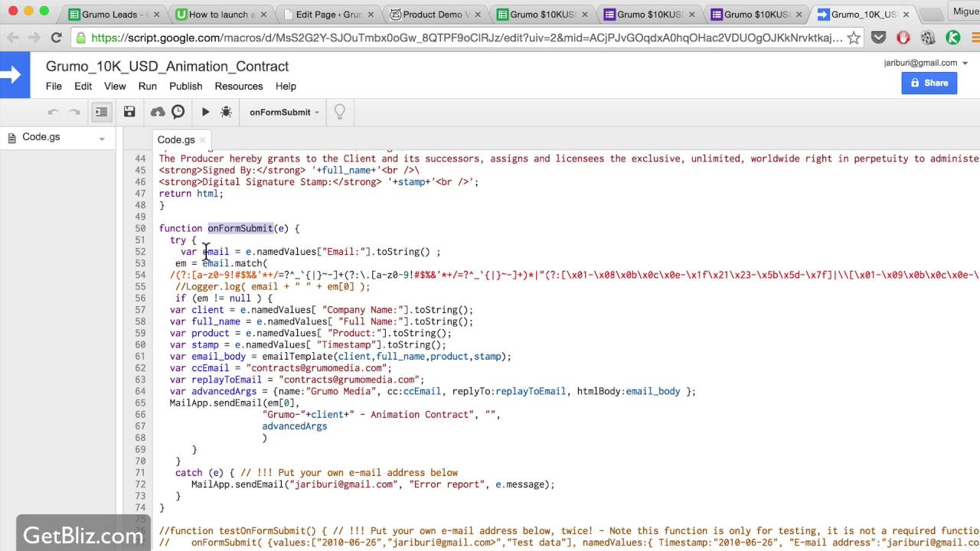Click "var email_body" on line 61
The width and height of the screenshot is (980, 551).
point(208,356)
